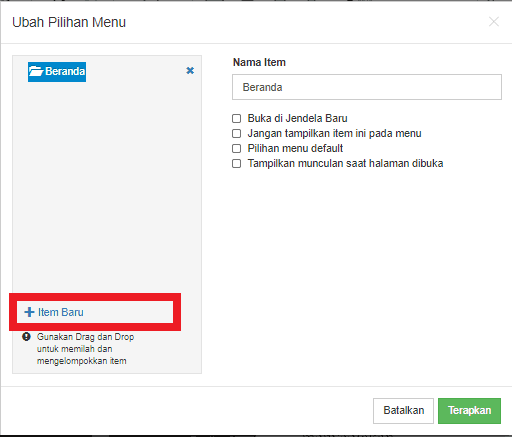Click the Batalkan button
Viewport: 512px width, 437px height.
point(403,411)
